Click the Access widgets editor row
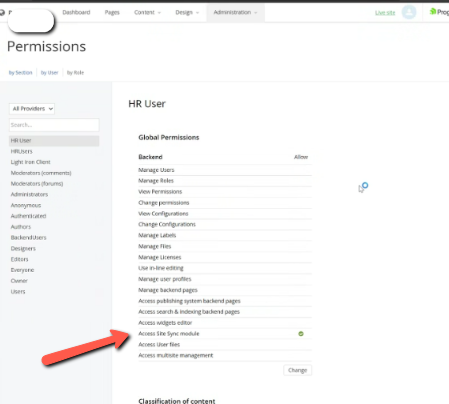 click(x=225, y=323)
